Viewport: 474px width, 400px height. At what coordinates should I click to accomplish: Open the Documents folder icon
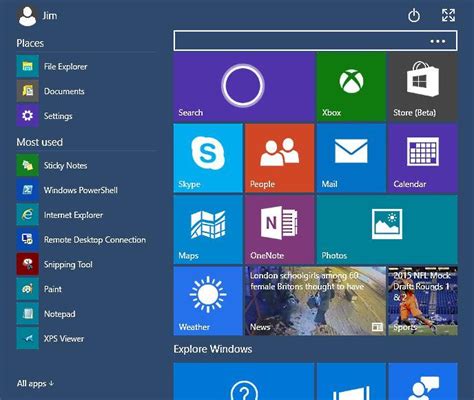[28, 91]
